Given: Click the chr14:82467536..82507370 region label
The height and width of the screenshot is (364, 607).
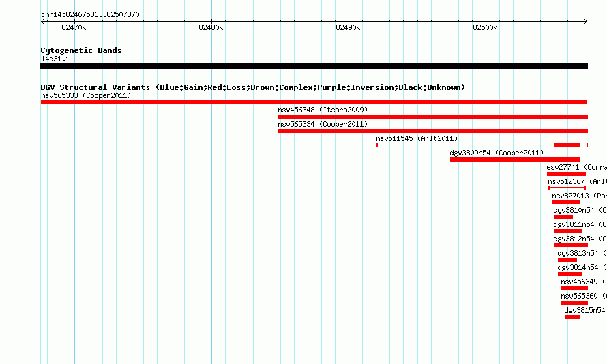Looking at the screenshot, I should [90, 14].
